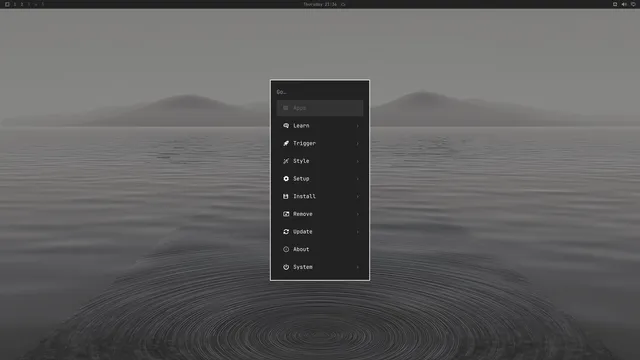Click the Style brush icon
The width and height of the screenshot is (640, 360).
(286, 161)
